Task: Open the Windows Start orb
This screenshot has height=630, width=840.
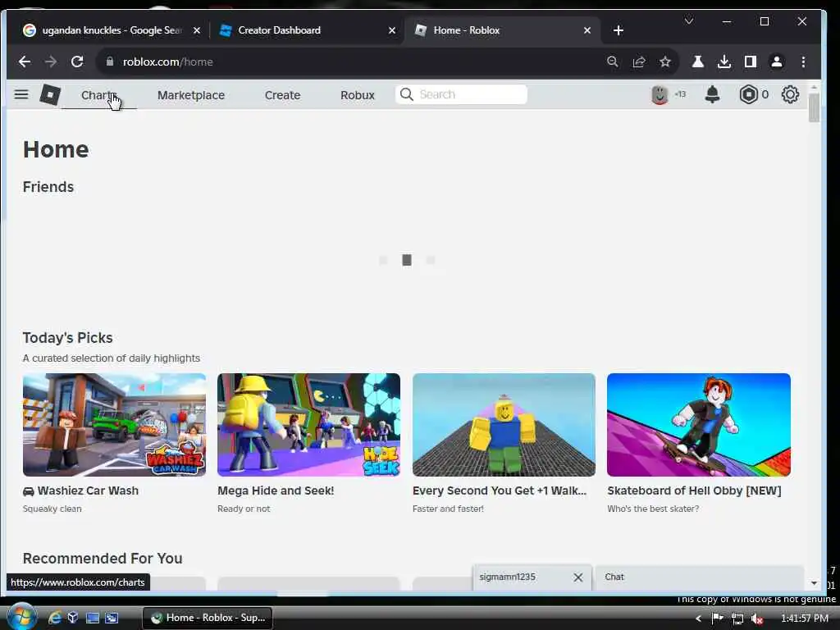Action: coord(21,617)
